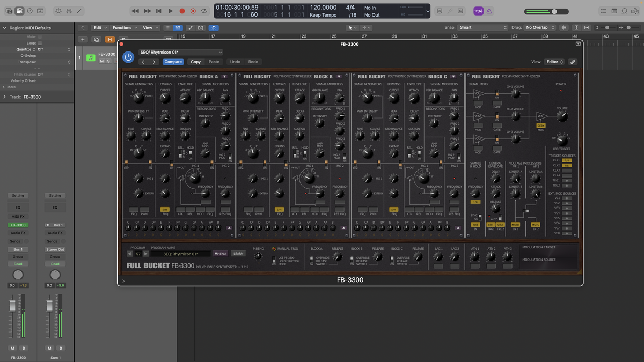The width and height of the screenshot is (644, 362).
Task: Open the Library panel icon
Action: [x=9, y=11]
